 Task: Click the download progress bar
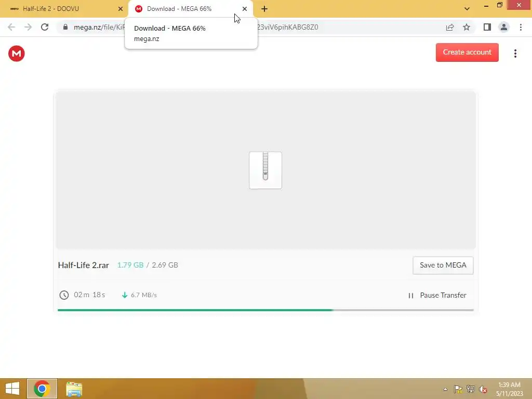click(x=265, y=310)
